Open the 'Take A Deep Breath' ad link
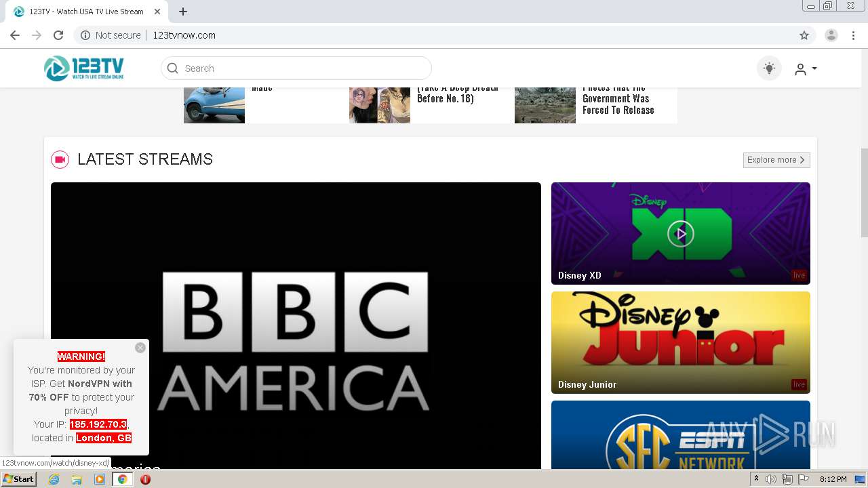 [x=458, y=94]
